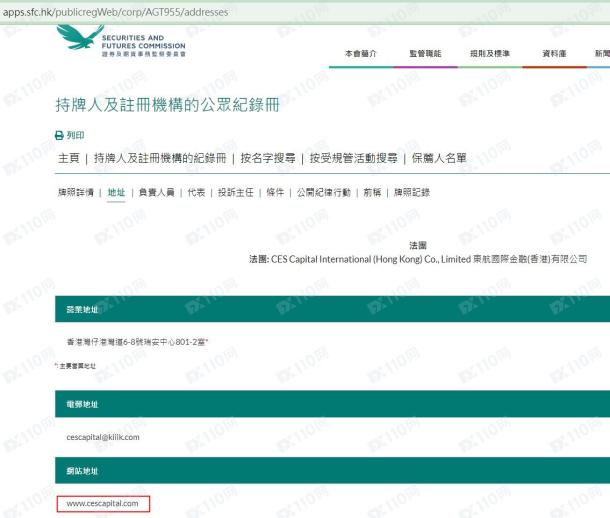Open 按名字搜尋 search link

[268, 158]
